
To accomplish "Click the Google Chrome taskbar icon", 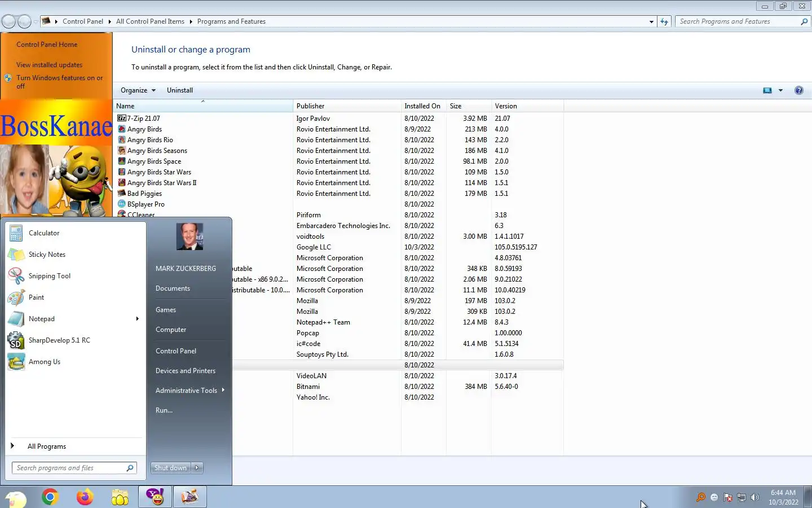I will tap(50, 497).
